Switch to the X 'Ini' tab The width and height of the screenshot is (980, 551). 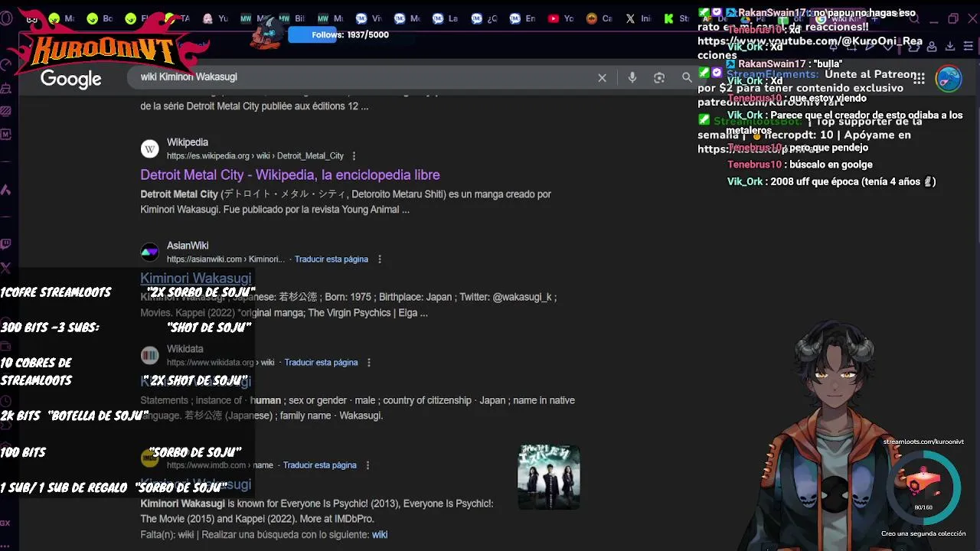coord(638,18)
